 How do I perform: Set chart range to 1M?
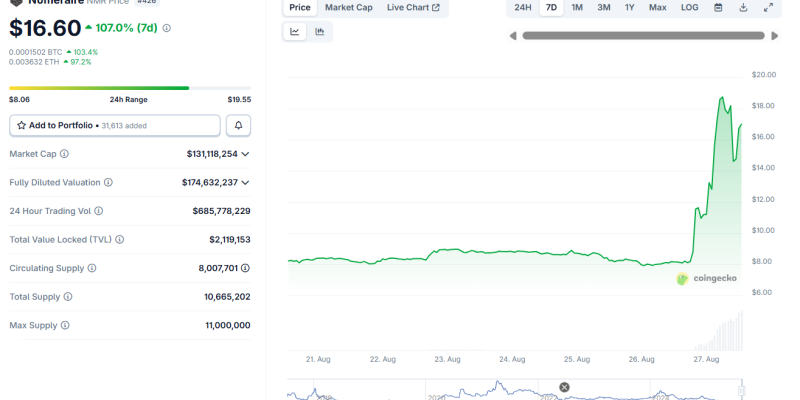tap(577, 8)
